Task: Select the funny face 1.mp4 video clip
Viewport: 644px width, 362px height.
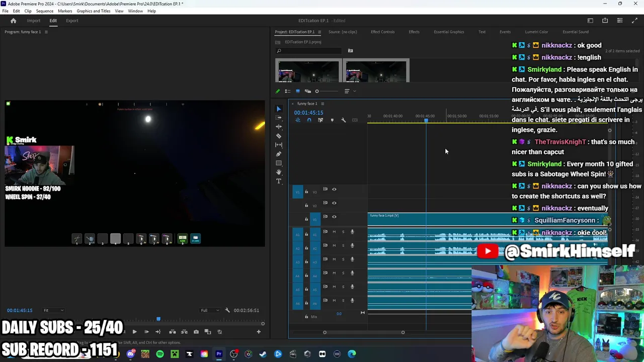Action: pyautogui.click(x=488, y=219)
